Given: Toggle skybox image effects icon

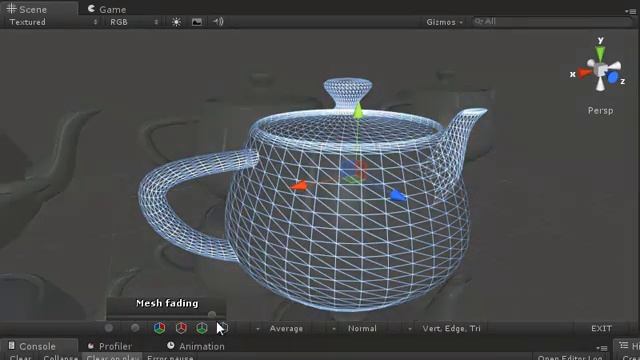Looking at the screenshot, I should 197,22.
